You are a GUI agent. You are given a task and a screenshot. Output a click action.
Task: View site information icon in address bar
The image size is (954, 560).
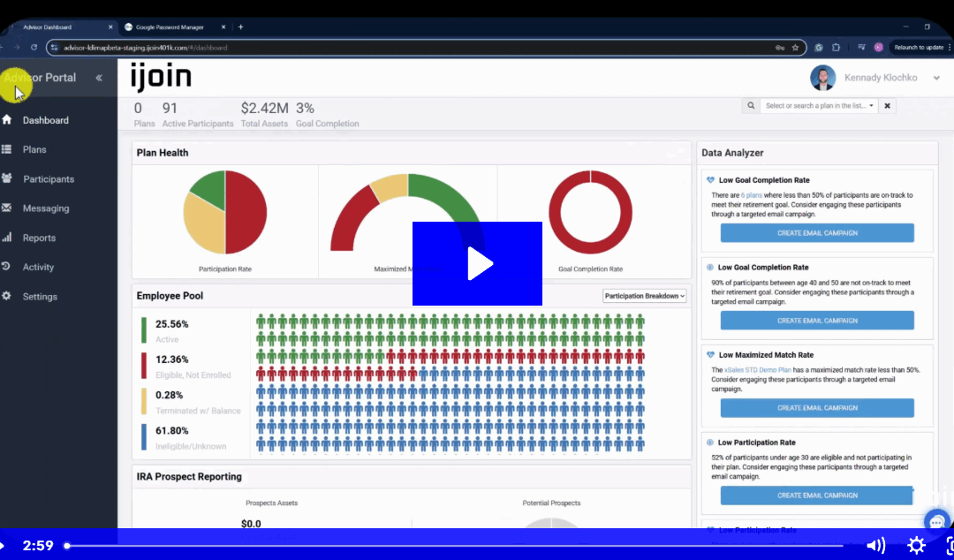point(56,48)
